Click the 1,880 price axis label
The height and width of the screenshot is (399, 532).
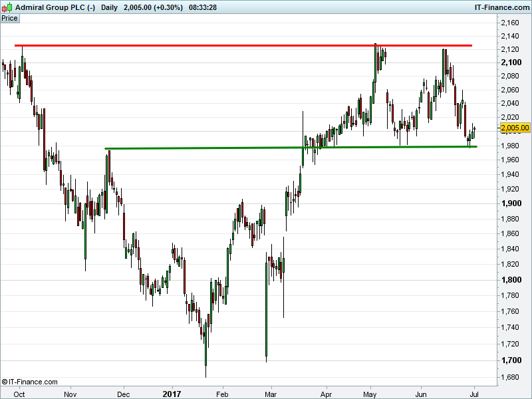tap(510, 219)
